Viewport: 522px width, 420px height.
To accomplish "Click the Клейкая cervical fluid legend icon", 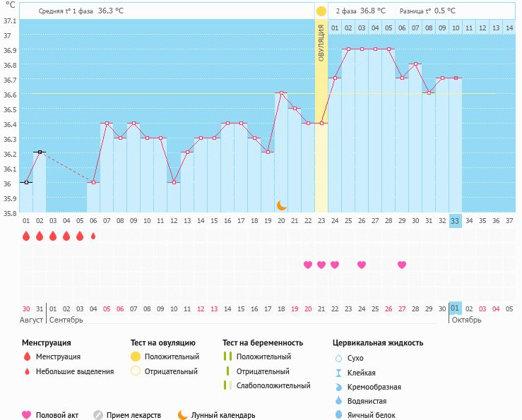I will coord(338,373).
